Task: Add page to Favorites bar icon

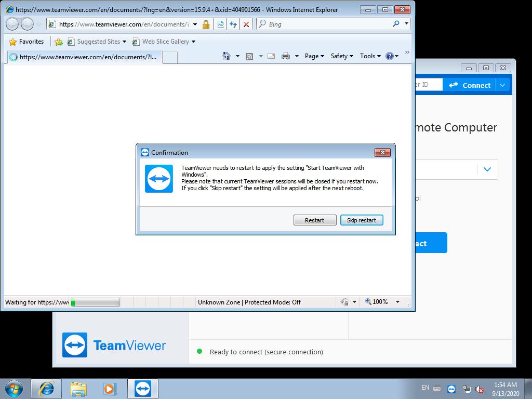Action: [x=59, y=42]
